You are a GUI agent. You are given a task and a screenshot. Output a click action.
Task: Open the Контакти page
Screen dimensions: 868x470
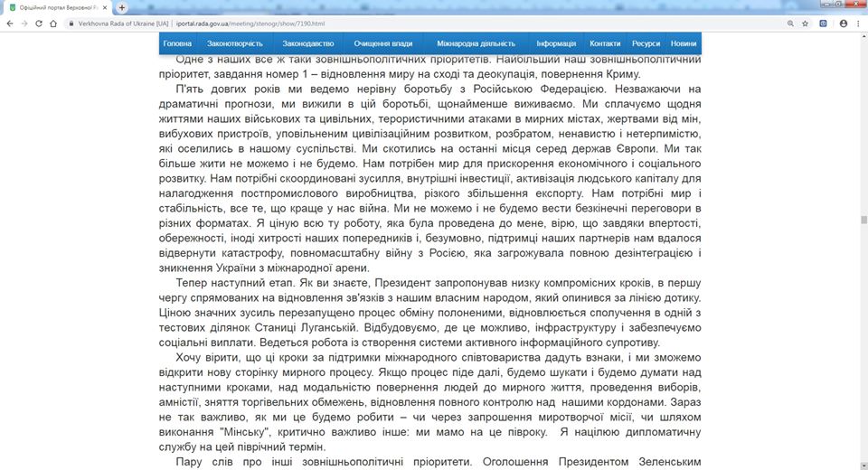pos(605,43)
